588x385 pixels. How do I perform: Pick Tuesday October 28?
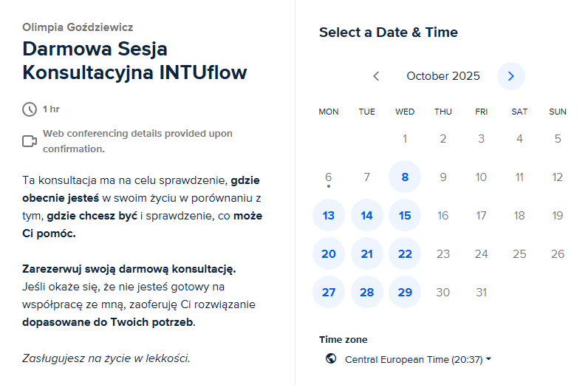pos(367,293)
